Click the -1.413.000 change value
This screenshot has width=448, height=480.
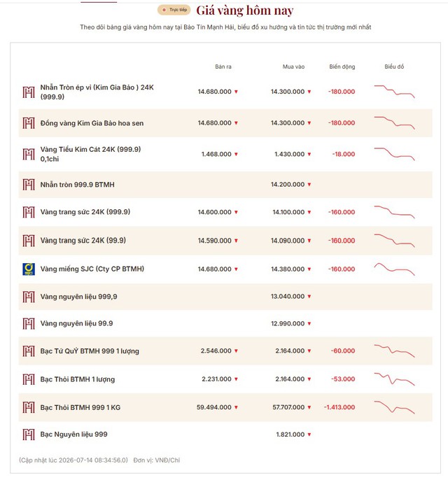(339, 407)
